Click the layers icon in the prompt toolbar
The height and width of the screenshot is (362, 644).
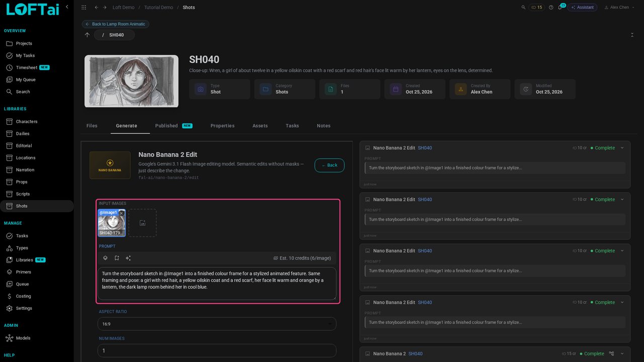pyautogui.click(x=105, y=258)
